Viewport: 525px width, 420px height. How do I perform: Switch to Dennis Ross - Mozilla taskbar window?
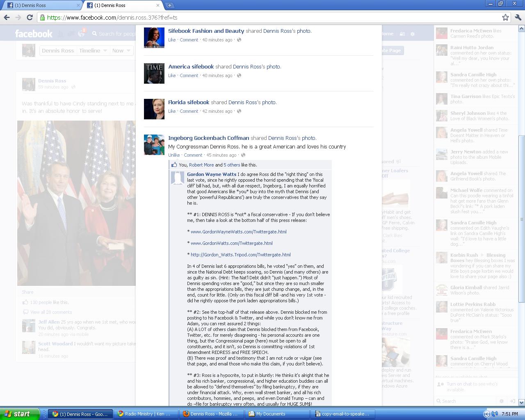pos(212,414)
